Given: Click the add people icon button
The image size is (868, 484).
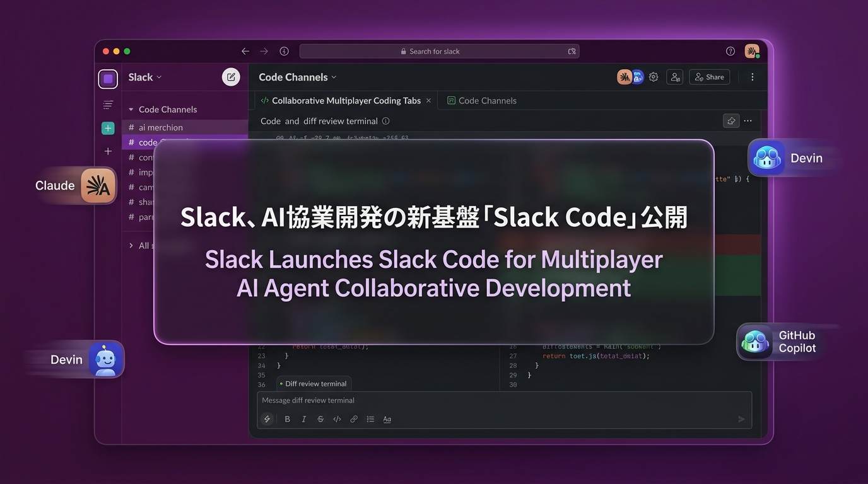Looking at the screenshot, I should (675, 77).
